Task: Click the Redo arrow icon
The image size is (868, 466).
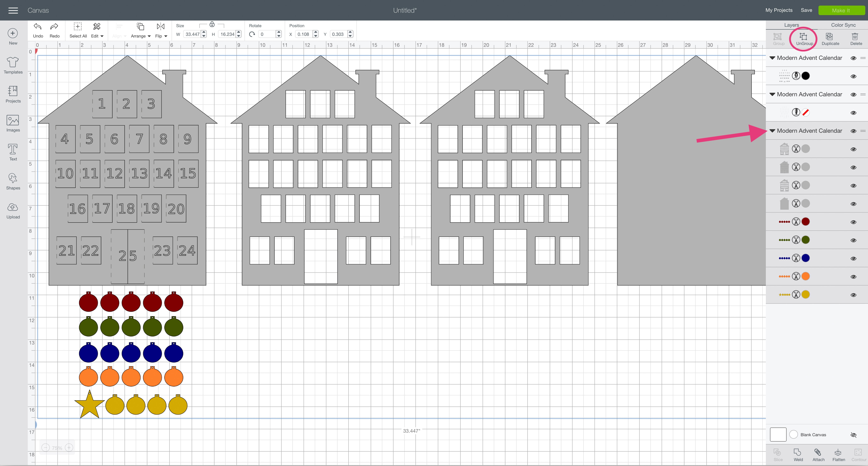Action: [x=54, y=26]
